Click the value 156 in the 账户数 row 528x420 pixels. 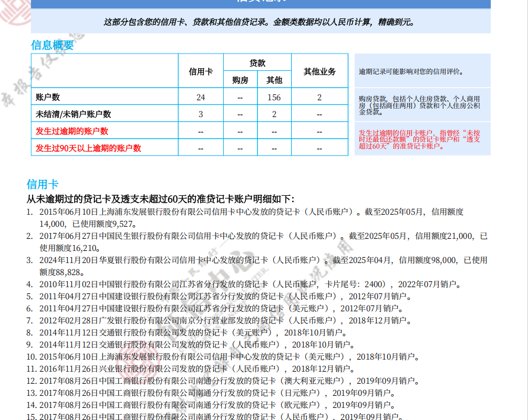(274, 98)
